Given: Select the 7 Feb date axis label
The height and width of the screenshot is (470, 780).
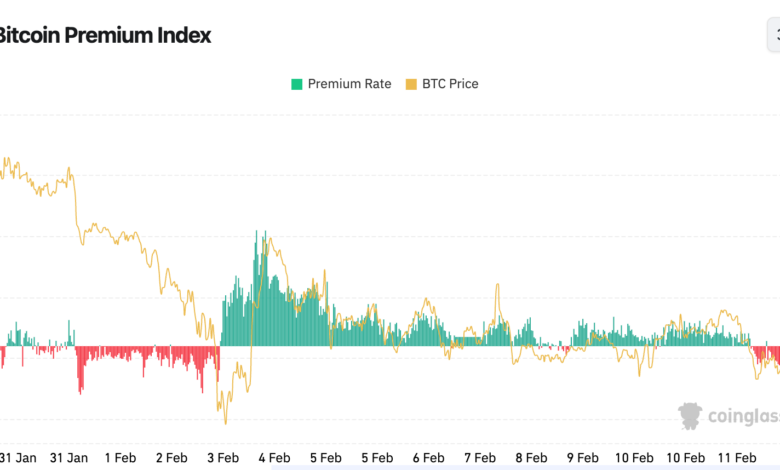Looking at the screenshot, I should pyautogui.click(x=480, y=457).
